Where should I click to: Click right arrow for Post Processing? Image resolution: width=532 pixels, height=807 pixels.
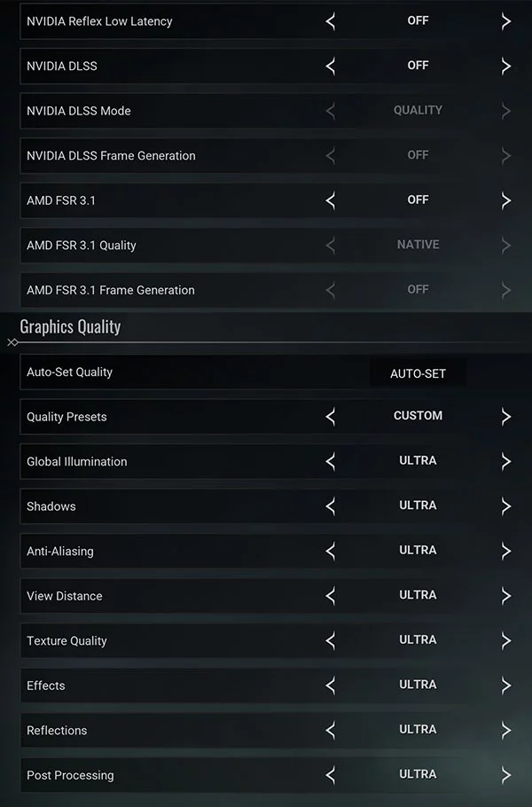[x=506, y=775]
